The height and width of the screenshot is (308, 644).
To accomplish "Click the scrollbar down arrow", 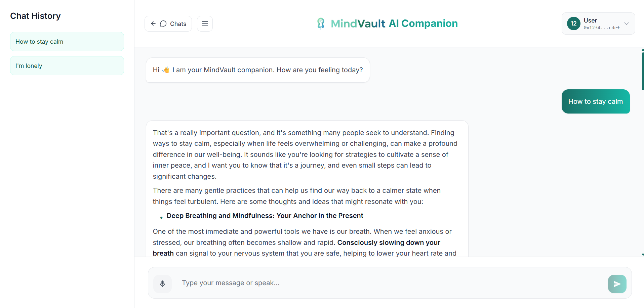I will (642, 255).
